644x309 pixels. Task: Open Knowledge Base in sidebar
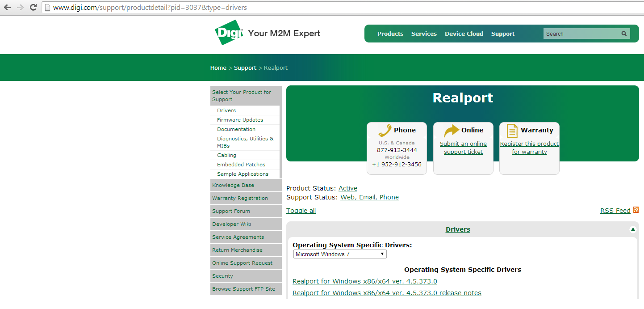(x=233, y=185)
